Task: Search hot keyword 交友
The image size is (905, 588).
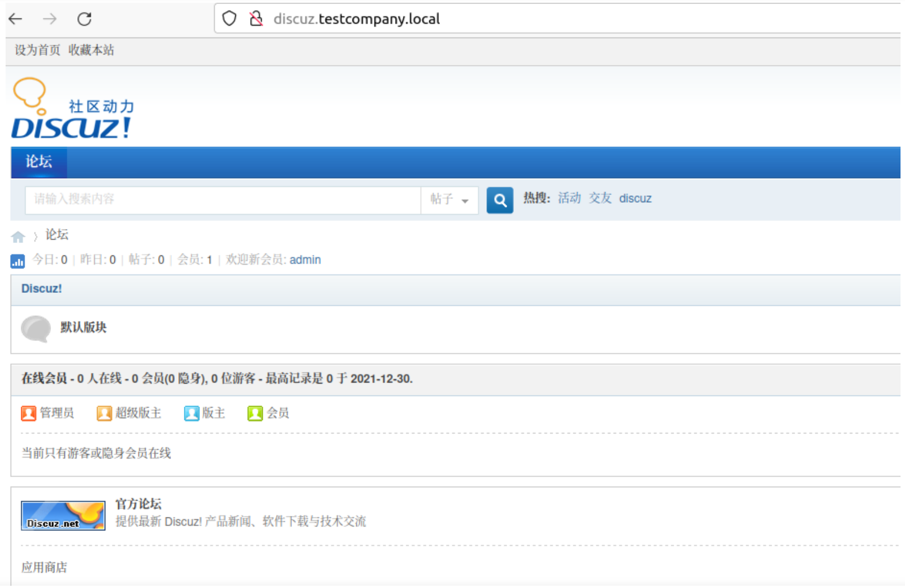Action: [x=600, y=198]
